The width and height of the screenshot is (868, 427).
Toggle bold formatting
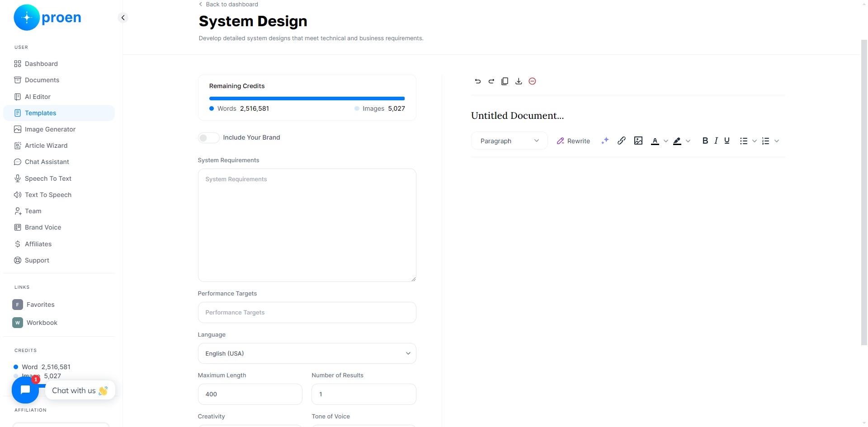coord(705,141)
